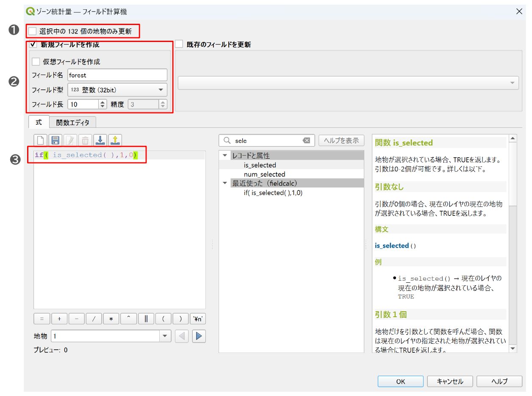This screenshot has height=396, width=532.
Task: Click the 引数なし help heading
Action: point(389,187)
